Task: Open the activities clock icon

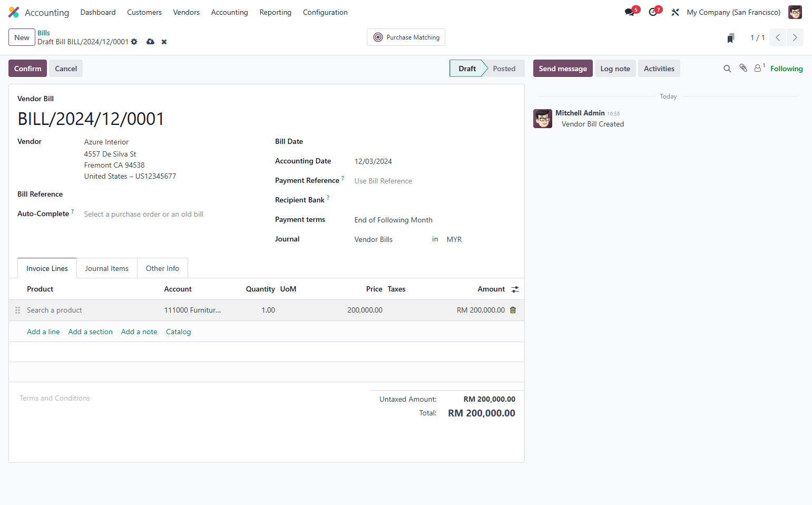Action: pos(653,12)
